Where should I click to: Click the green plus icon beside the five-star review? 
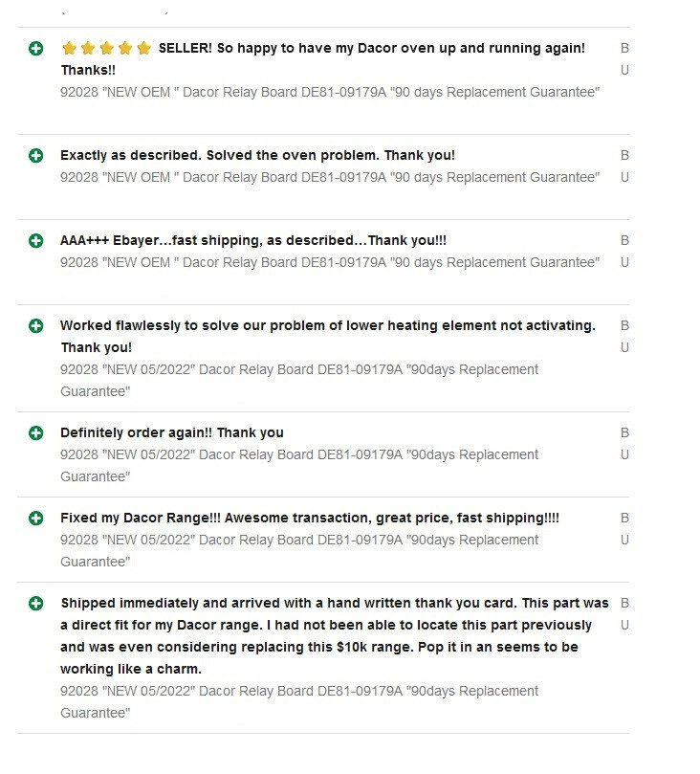36,48
